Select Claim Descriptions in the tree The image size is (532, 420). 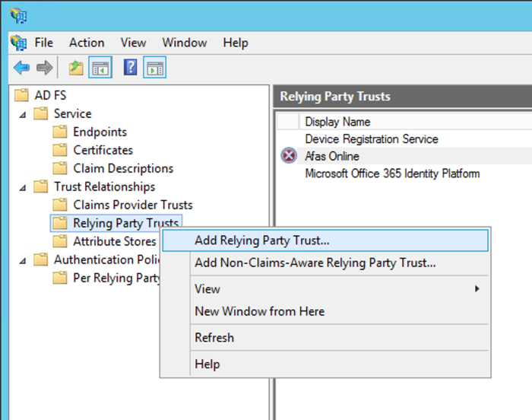tap(123, 169)
